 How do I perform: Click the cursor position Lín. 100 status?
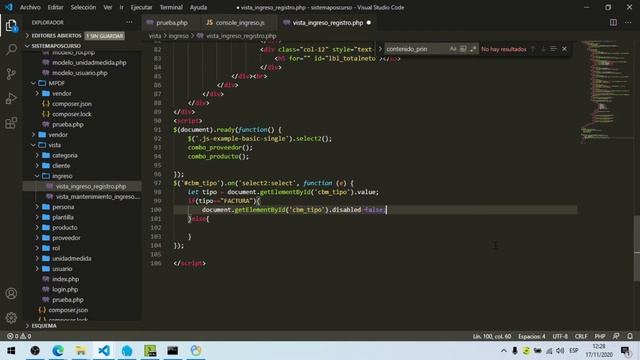tap(492, 336)
